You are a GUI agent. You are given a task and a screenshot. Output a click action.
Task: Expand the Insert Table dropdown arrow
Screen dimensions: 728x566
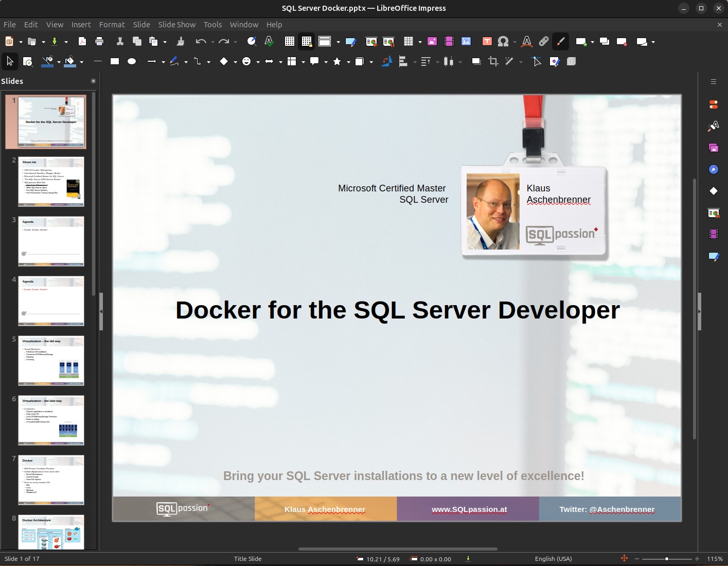420,42
